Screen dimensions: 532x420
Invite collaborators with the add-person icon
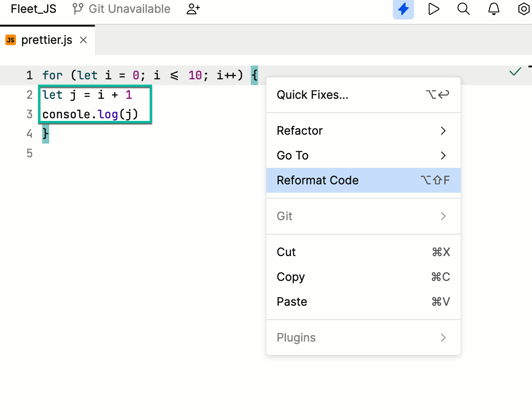click(192, 8)
